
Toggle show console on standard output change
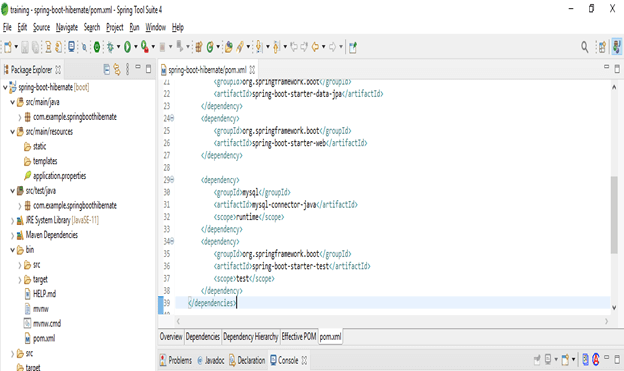coord(585,360)
